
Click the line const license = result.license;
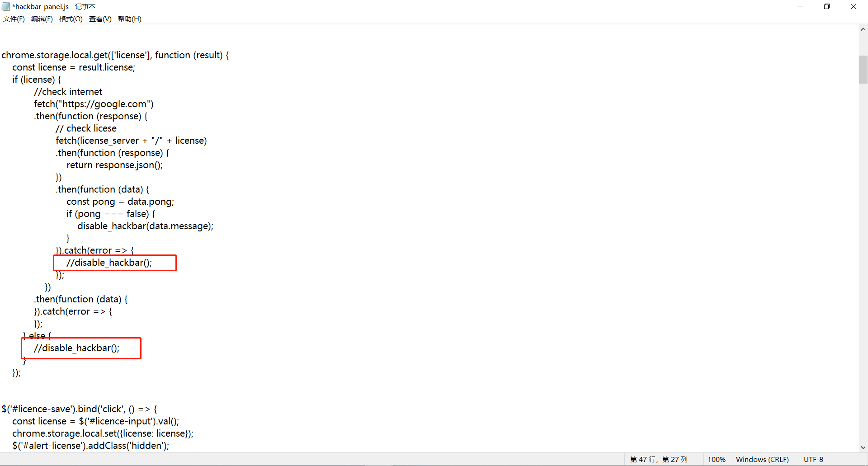[74, 67]
